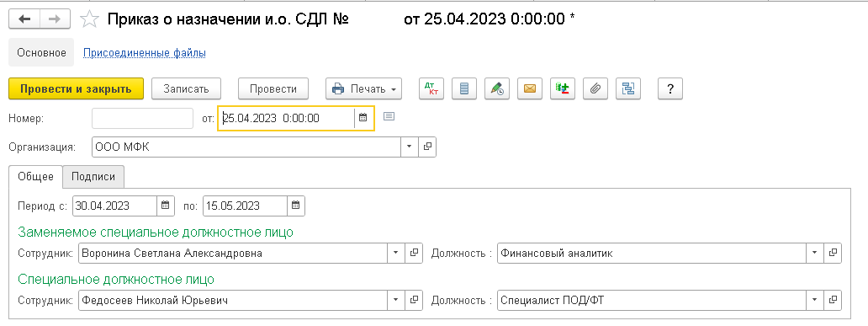Open the Присоединенные файлы link
Screen dimensions: 868x326
pyautogui.click(x=145, y=53)
